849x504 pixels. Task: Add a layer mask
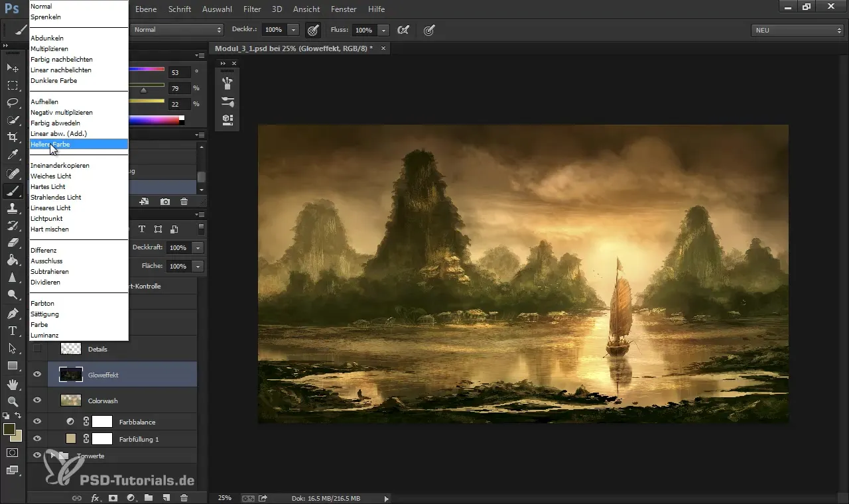(x=113, y=497)
